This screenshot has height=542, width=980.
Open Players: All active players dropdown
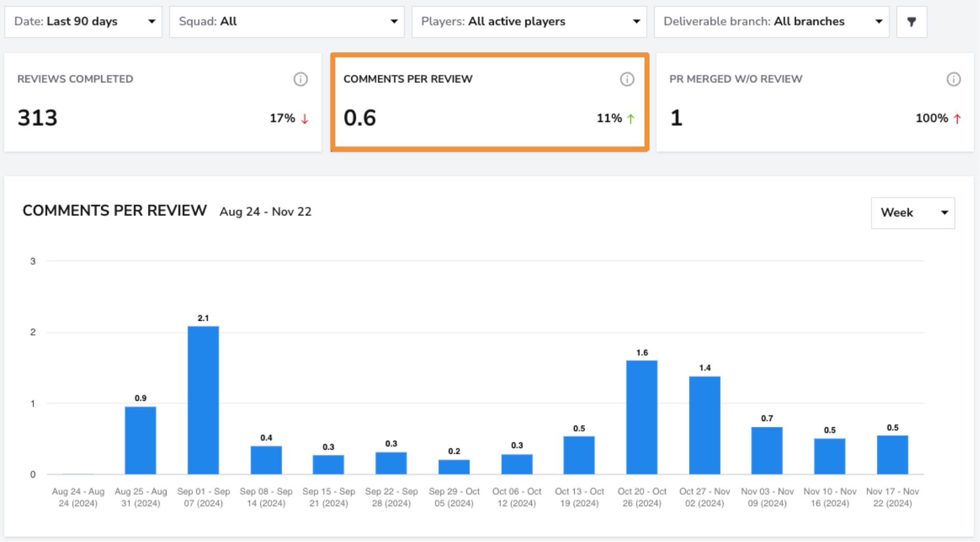point(529,22)
